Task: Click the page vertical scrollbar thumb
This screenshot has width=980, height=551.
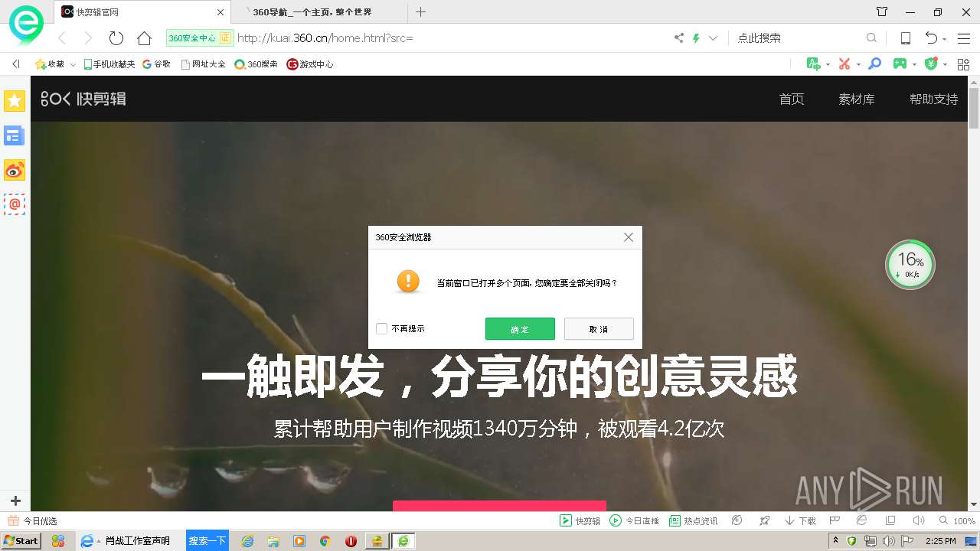Action: [x=974, y=109]
